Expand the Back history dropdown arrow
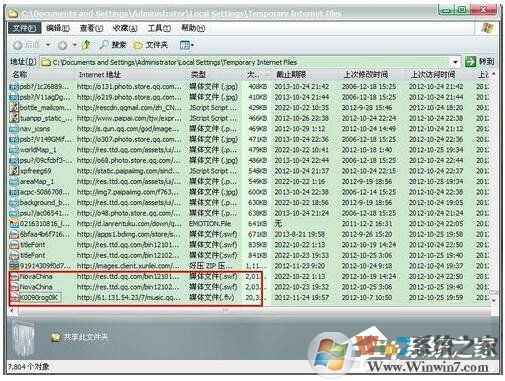 click(x=48, y=45)
